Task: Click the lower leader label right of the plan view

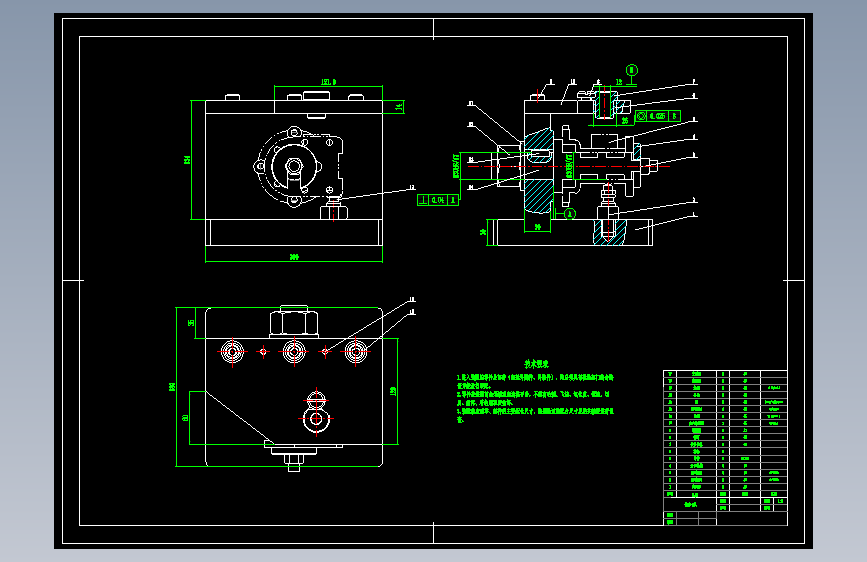Action: click(411, 312)
